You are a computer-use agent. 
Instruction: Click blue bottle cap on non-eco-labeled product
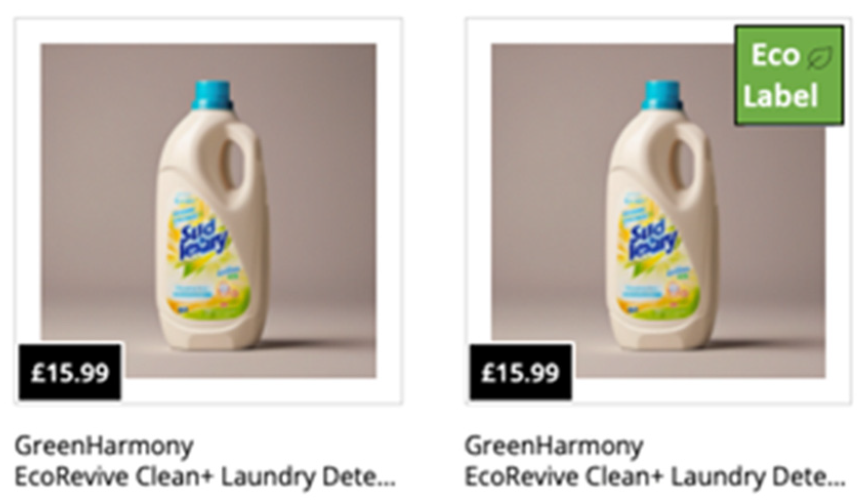tap(212, 95)
